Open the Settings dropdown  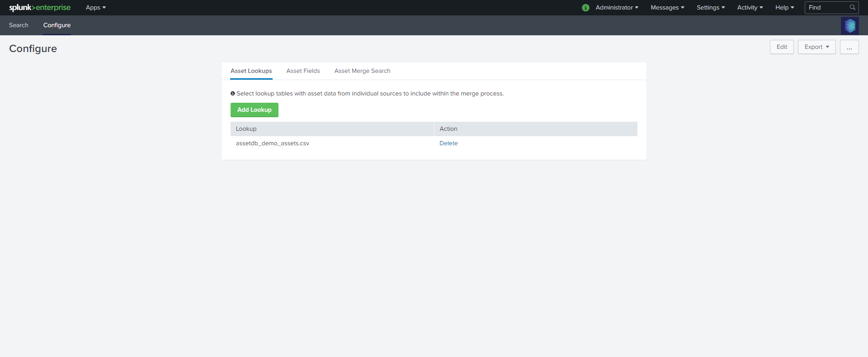tap(711, 8)
